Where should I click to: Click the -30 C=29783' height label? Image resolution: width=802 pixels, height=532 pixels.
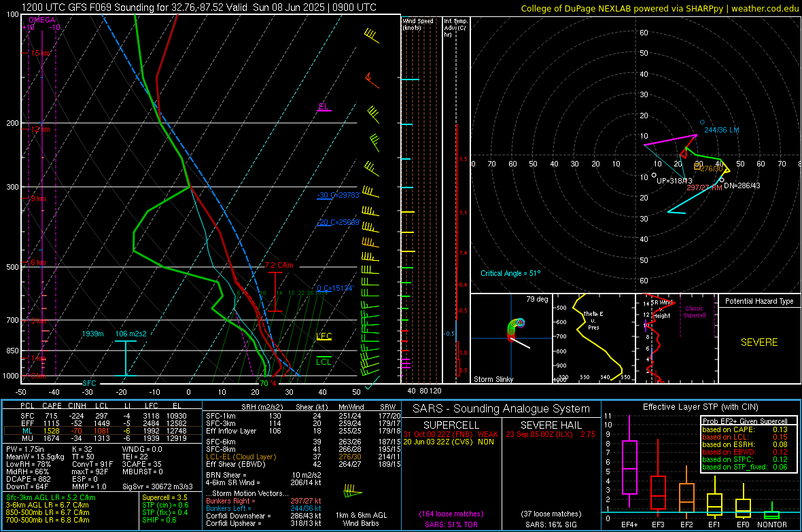tap(338, 195)
